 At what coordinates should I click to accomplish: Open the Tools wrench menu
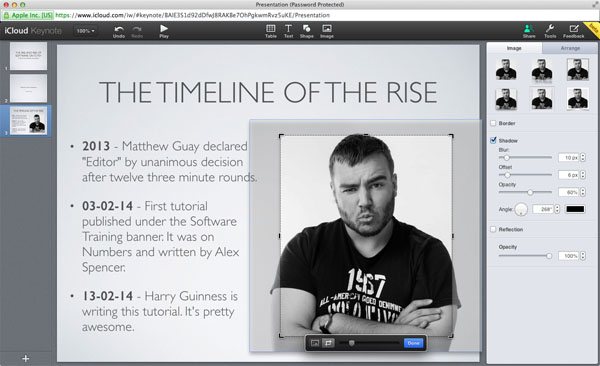pos(550,28)
